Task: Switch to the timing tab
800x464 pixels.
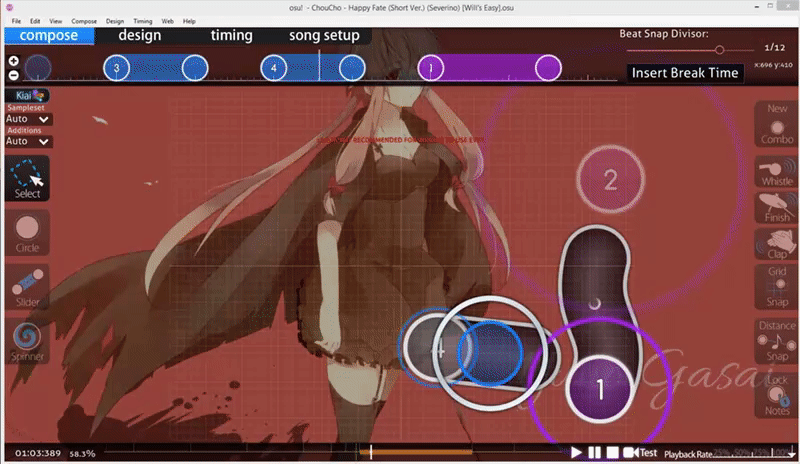Action: pyautogui.click(x=232, y=35)
